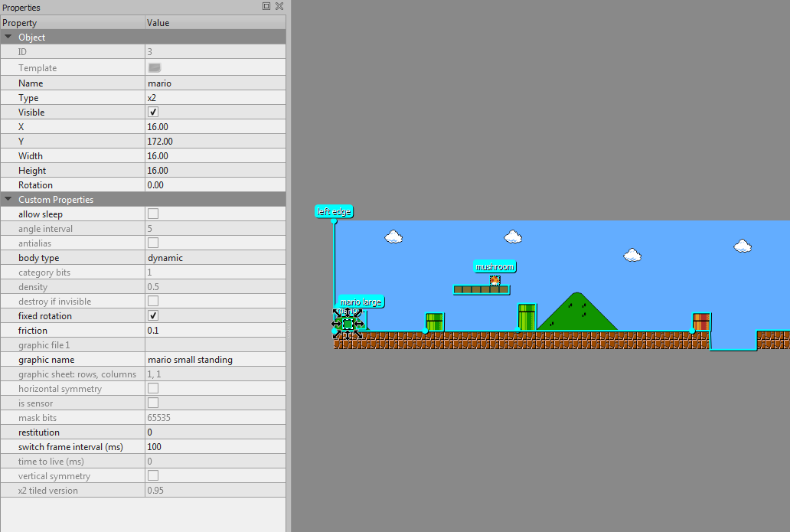Float the Properties panel with undock icon
The width and height of the screenshot is (790, 532).
[x=266, y=6]
